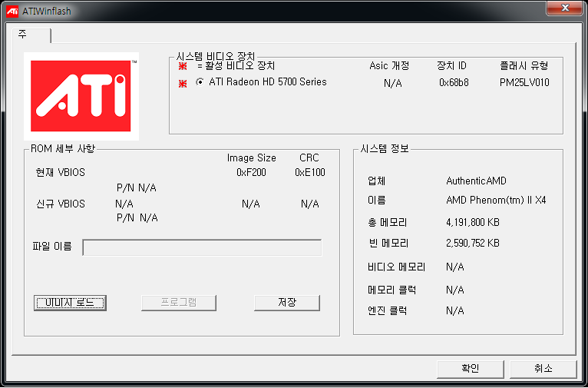Click the Image Size column header
This screenshot has height=388, width=588.
251,158
